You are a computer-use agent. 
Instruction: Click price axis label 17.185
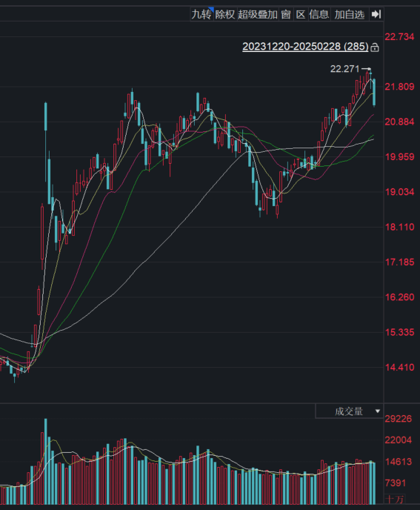point(399,262)
